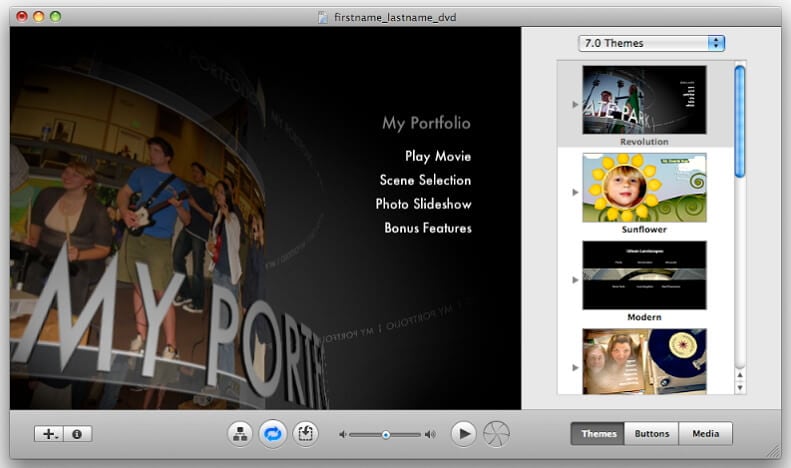The height and width of the screenshot is (468, 791).
Task: Play the DVD preview
Action: pyautogui.click(x=464, y=434)
